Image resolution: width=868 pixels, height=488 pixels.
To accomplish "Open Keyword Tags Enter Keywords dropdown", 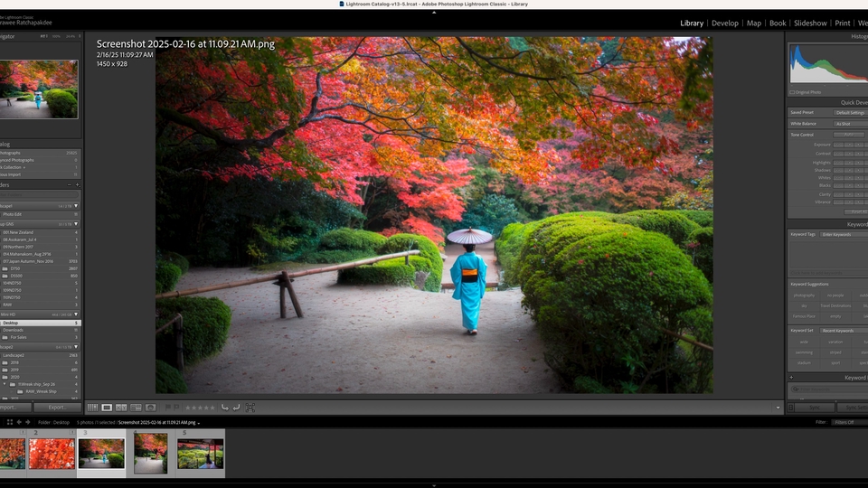I will (x=844, y=234).
